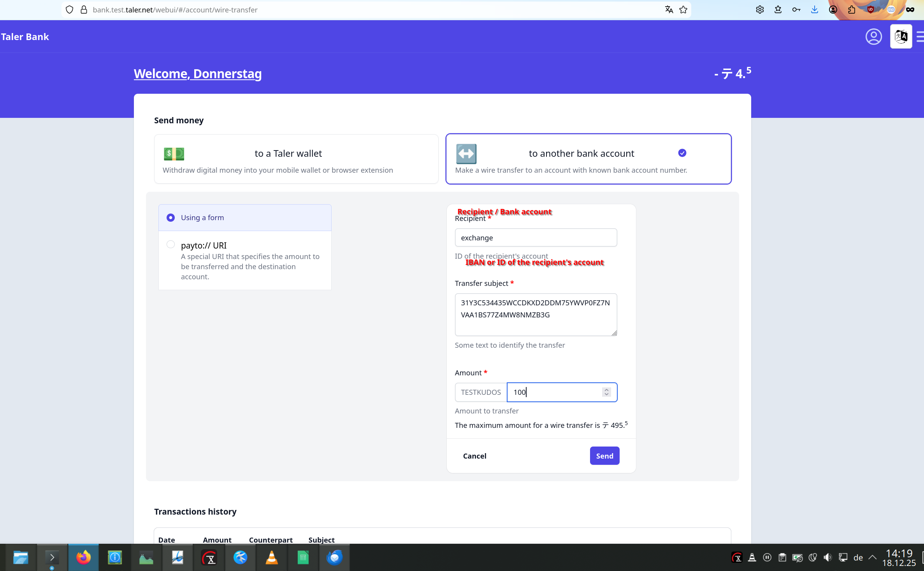
Task: Open the user profile icon in header
Action: pyautogui.click(x=873, y=37)
